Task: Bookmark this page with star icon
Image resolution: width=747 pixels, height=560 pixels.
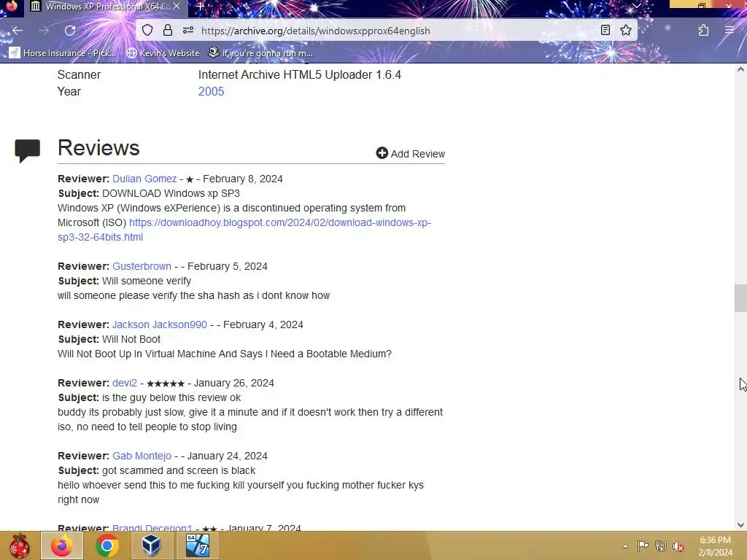Action: coord(625,31)
